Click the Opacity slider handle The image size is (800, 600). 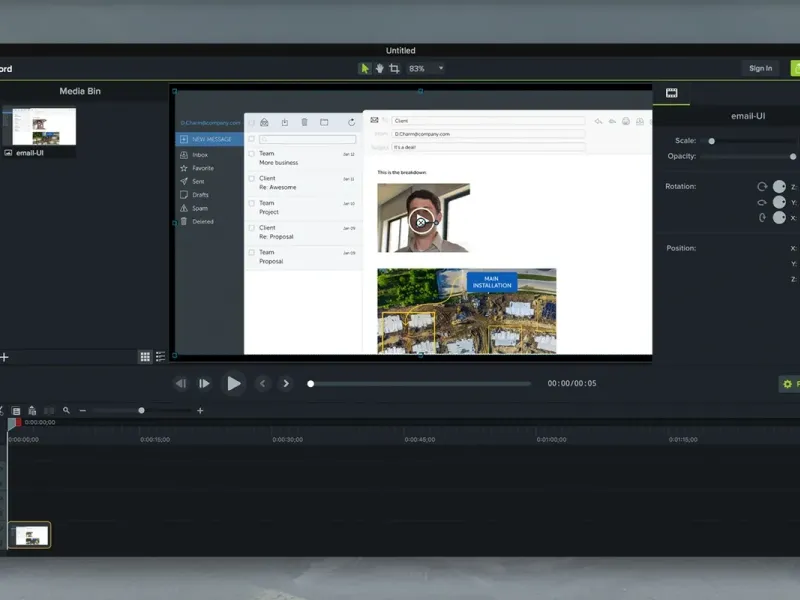[x=793, y=156]
